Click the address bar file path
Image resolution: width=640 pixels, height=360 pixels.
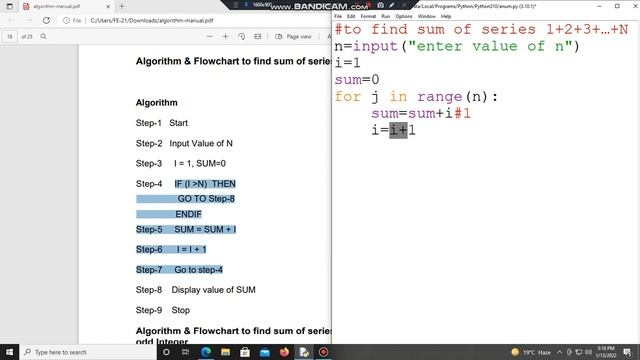pyautogui.click(x=152, y=20)
